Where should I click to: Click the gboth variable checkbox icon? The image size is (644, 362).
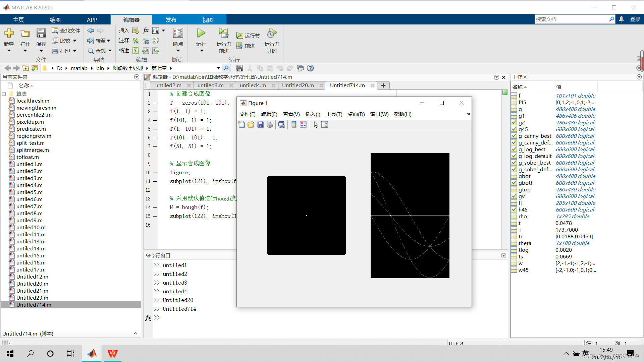[x=514, y=183]
